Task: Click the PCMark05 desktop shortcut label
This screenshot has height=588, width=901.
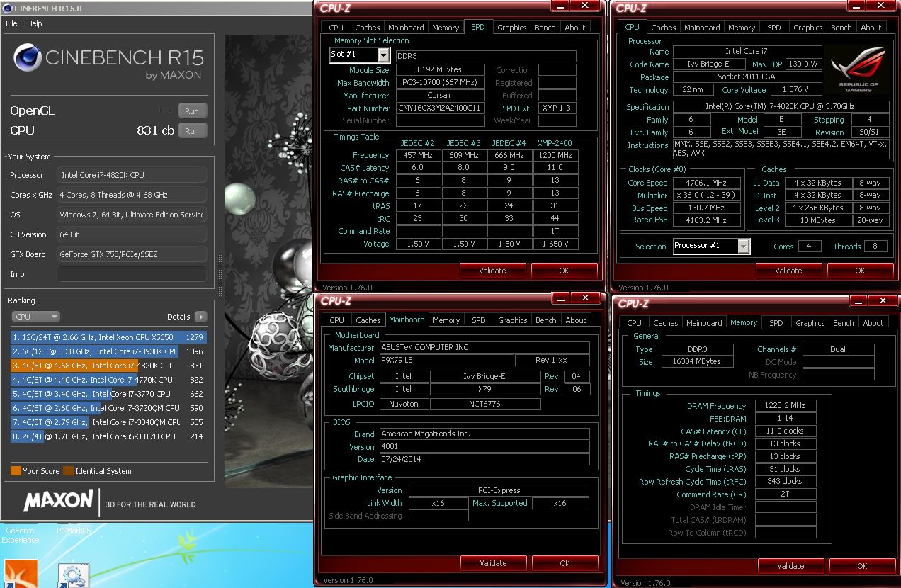Action: 74,530
